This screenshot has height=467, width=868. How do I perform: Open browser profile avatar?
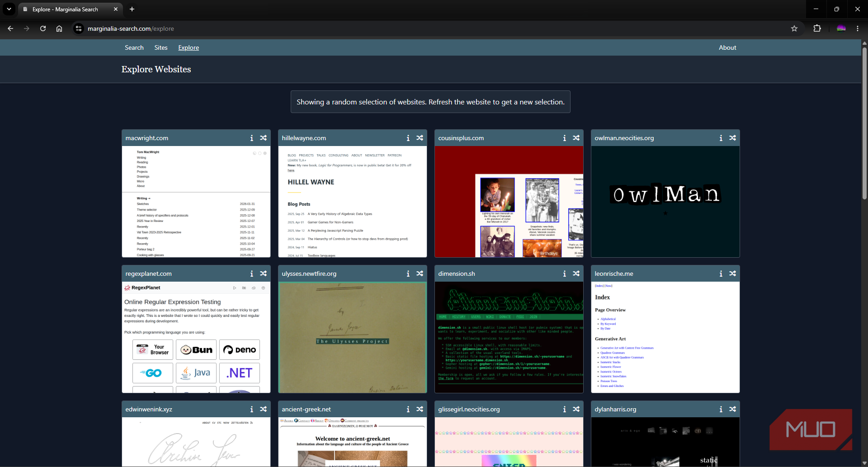click(x=841, y=28)
